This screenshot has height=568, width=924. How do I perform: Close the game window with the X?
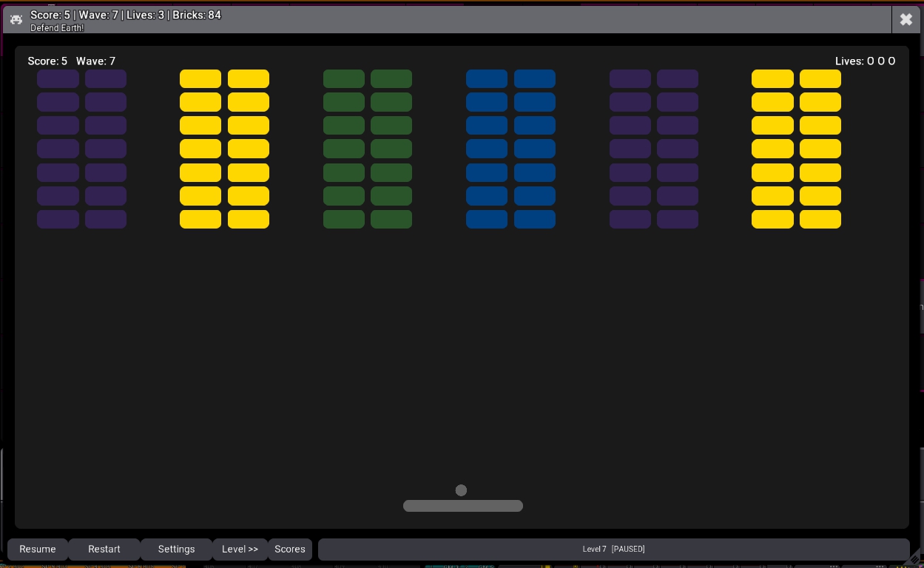click(x=906, y=20)
